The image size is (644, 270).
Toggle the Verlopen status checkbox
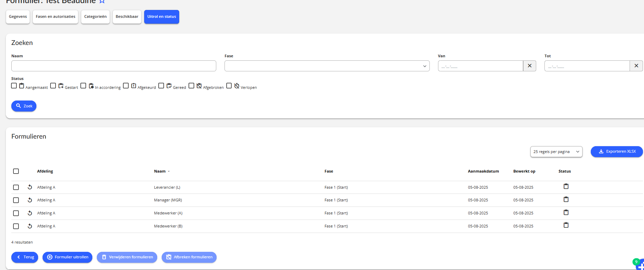point(229,86)
